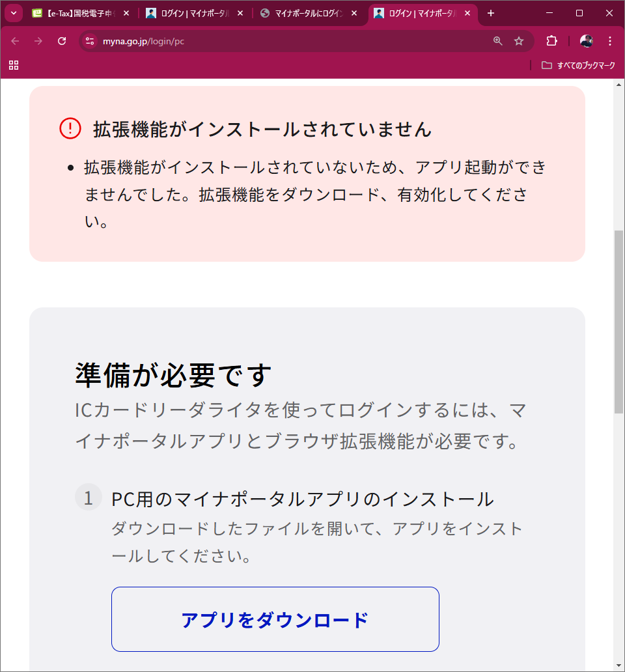Open the すべてのブックマーク folder
625x672 pixels.
coord(578,65)
